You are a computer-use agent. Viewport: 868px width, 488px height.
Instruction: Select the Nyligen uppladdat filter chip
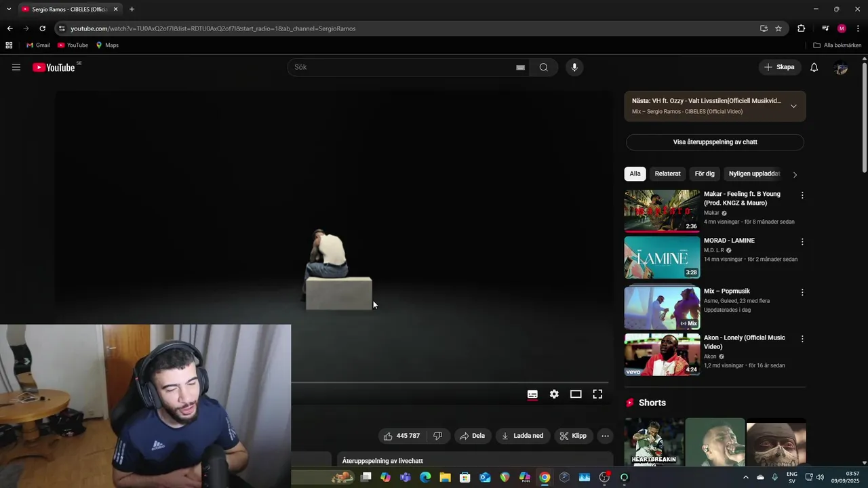pos(754,174)
